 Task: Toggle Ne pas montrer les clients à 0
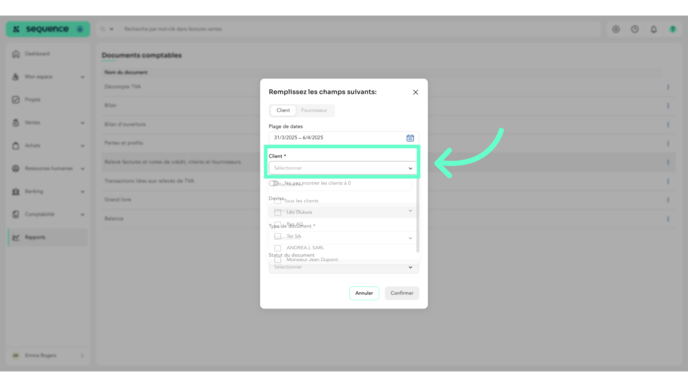tap(273, 183)
